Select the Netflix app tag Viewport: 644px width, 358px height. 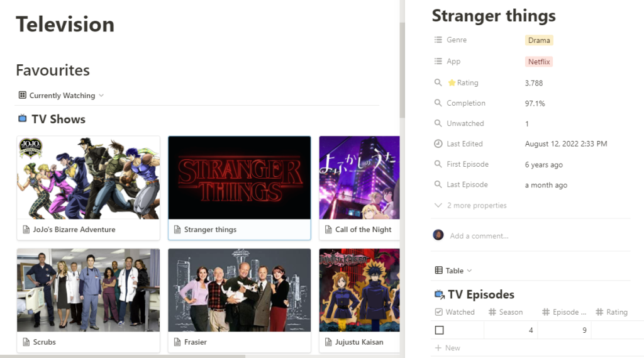click(x=539, y=62)
